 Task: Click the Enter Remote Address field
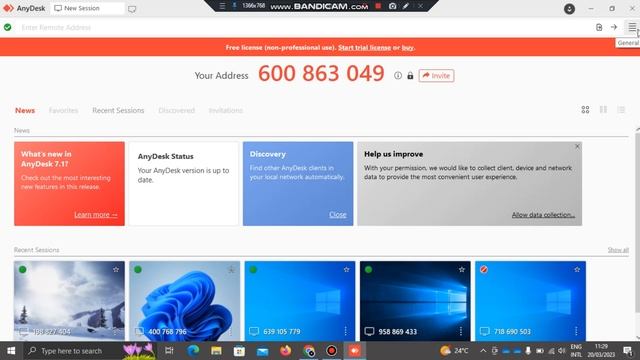pos(302,27)
